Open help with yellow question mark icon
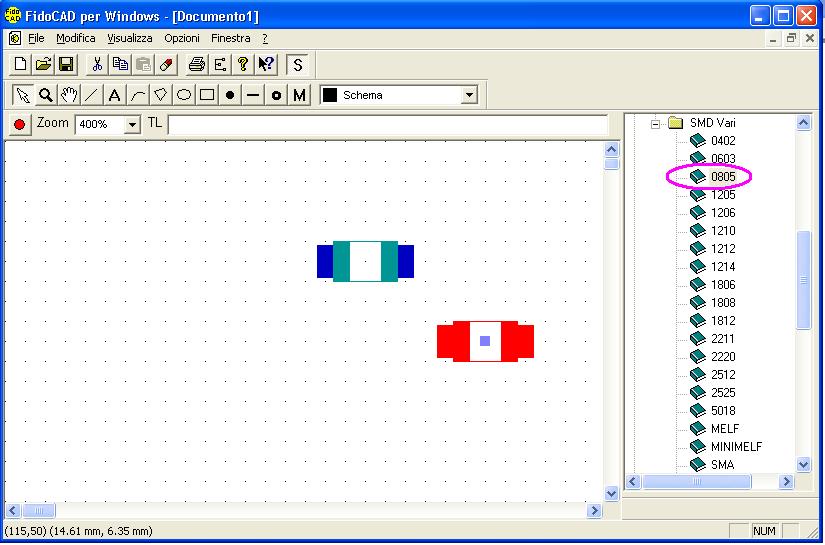Viewport: 825px width, 545px height. [243, 65]
